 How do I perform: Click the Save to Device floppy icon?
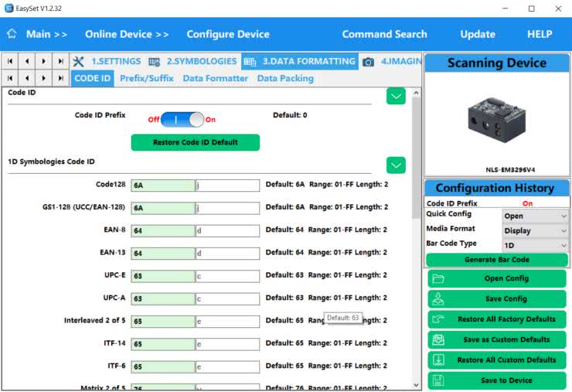pyautogui.click(x=438, y=380)
